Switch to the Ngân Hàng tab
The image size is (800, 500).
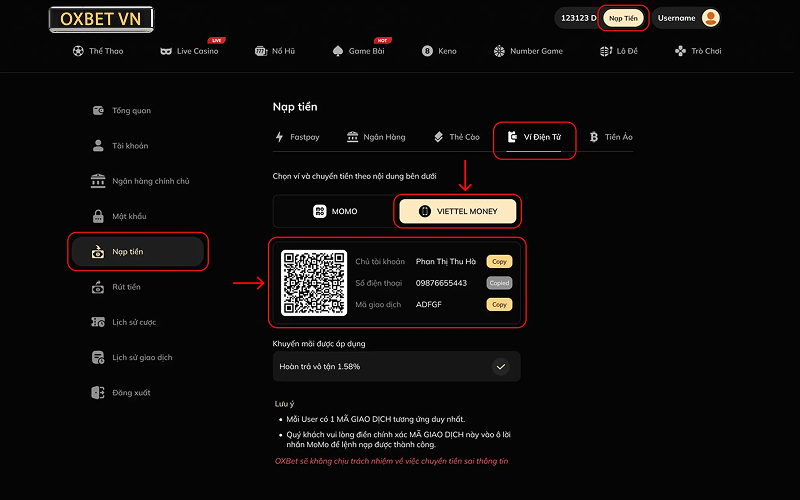pyautogui.click(x=376, y=137)
